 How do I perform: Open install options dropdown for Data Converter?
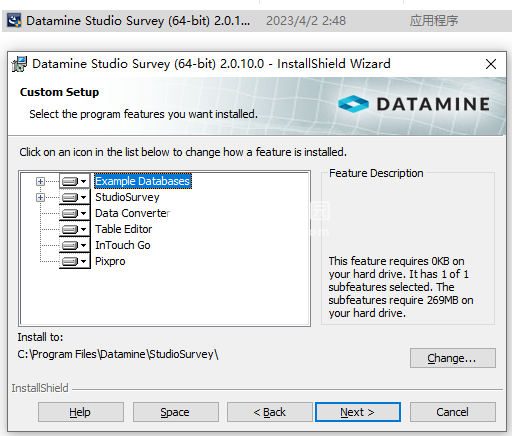[75, 213]
